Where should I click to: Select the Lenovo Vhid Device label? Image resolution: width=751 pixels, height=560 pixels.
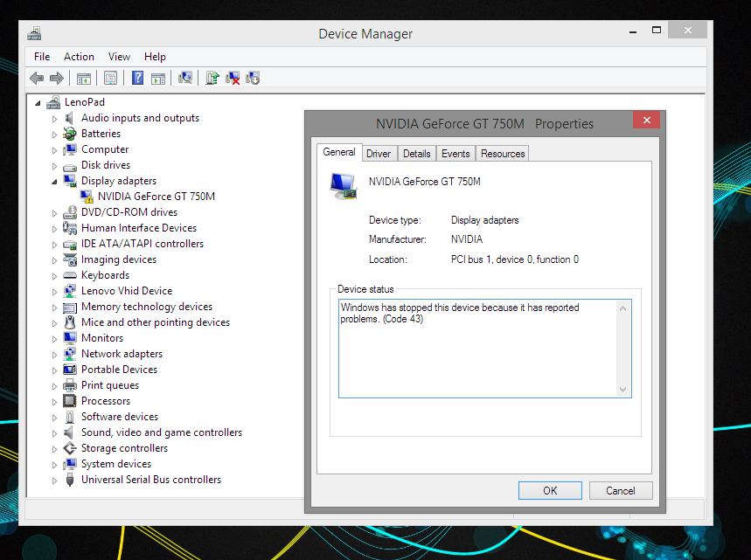click(127, 291)
